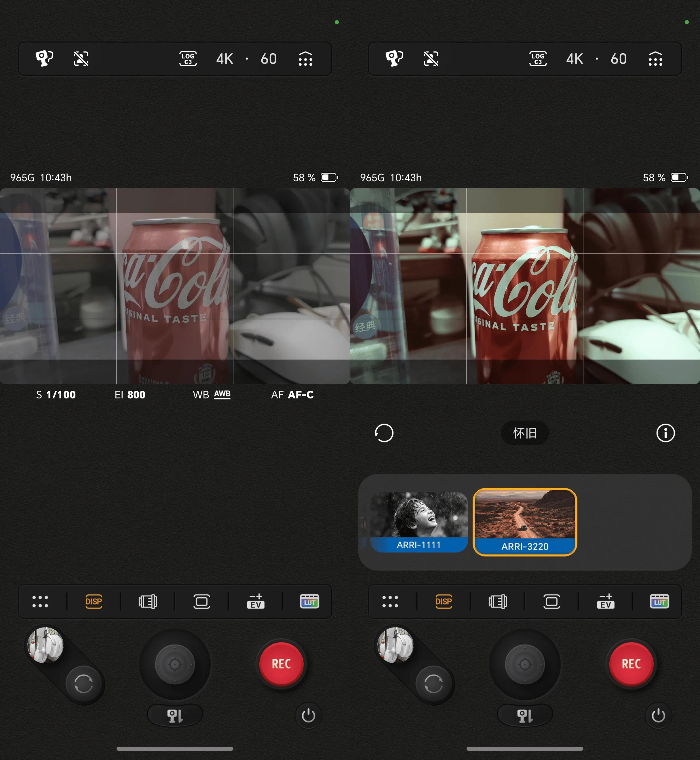Tap face tracking off icon, right screen

click(x=431, y=58)
